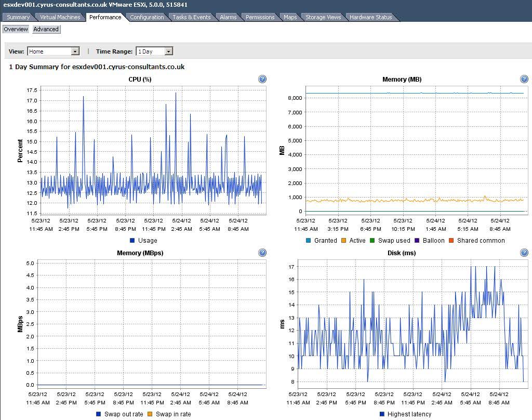
Task: Expand the Time Range dropdown arrow
Action: pos(169,51)
